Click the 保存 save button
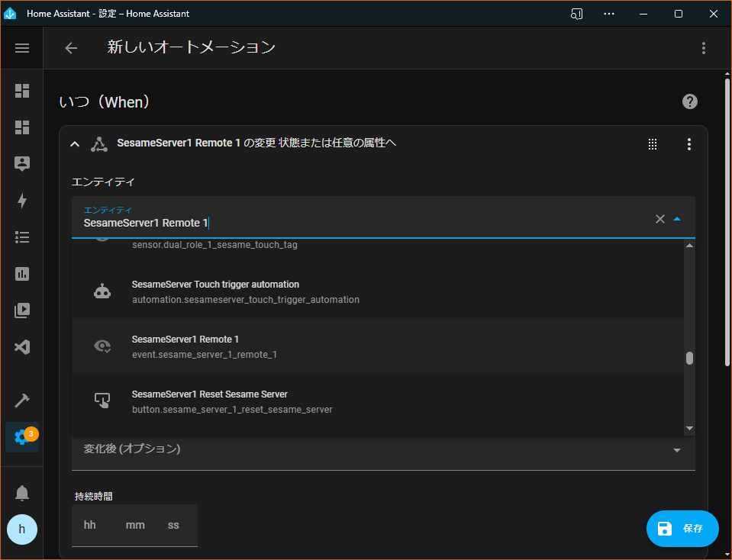732x560 pixels. tap(682, 528)
